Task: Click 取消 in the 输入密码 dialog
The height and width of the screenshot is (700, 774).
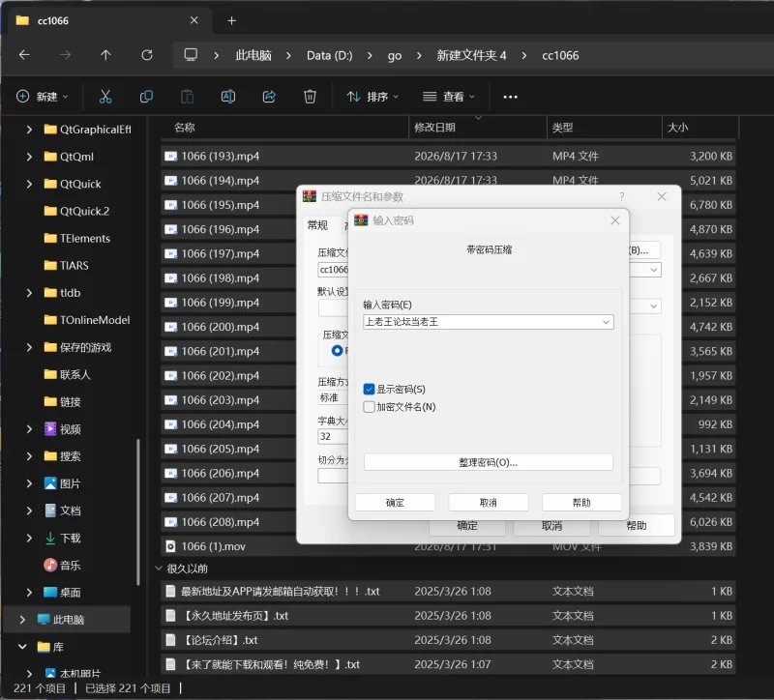Action: (489, 503)
